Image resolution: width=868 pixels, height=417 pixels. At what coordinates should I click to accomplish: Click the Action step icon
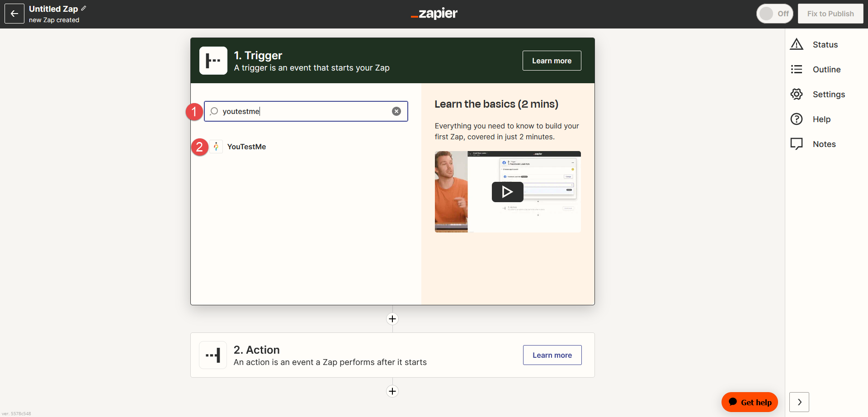tap(213, 355)
